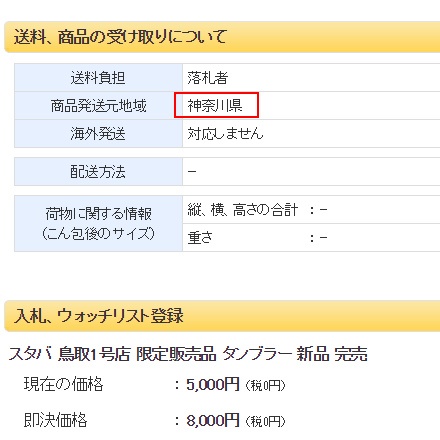Select the スタバ 鳥取1号店 限定販売品 item title
Screen dimensions: 440x440
click(188, 354)
